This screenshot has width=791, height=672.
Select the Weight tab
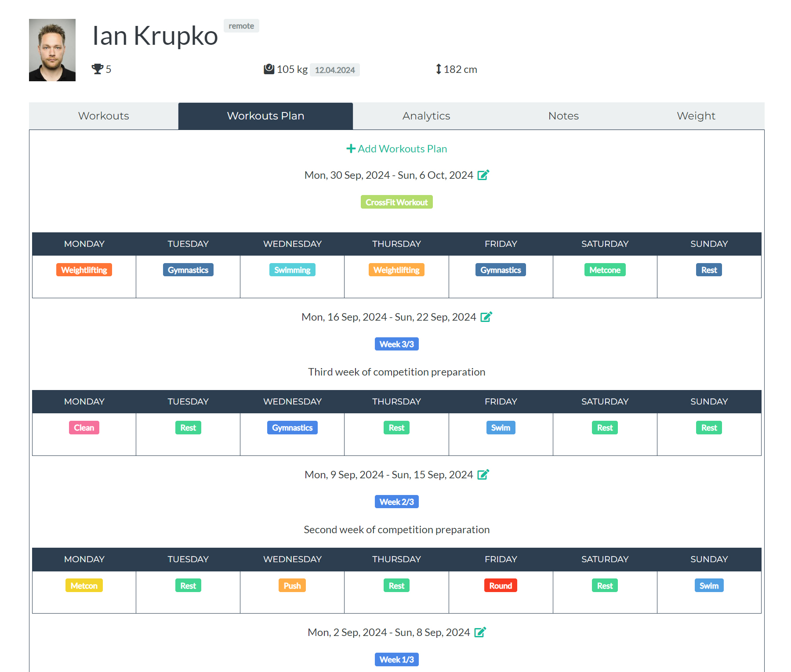coord(696,116)
